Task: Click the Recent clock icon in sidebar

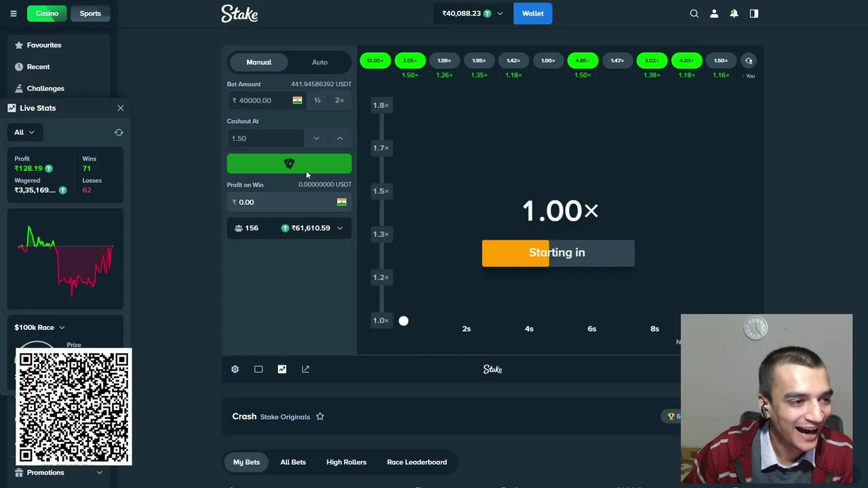Action: coord(19,66)
